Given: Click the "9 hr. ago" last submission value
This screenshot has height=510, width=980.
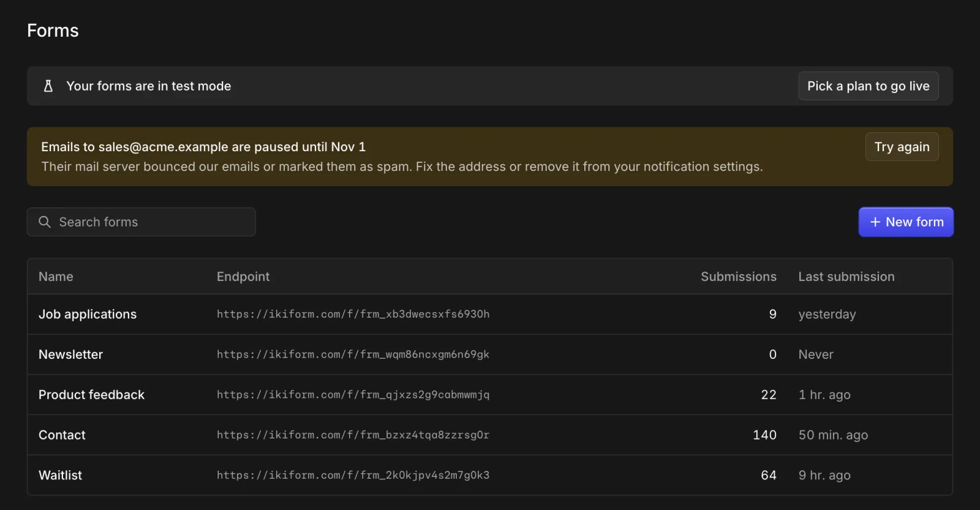Looking at the screenshot, I should click(824, 475).
